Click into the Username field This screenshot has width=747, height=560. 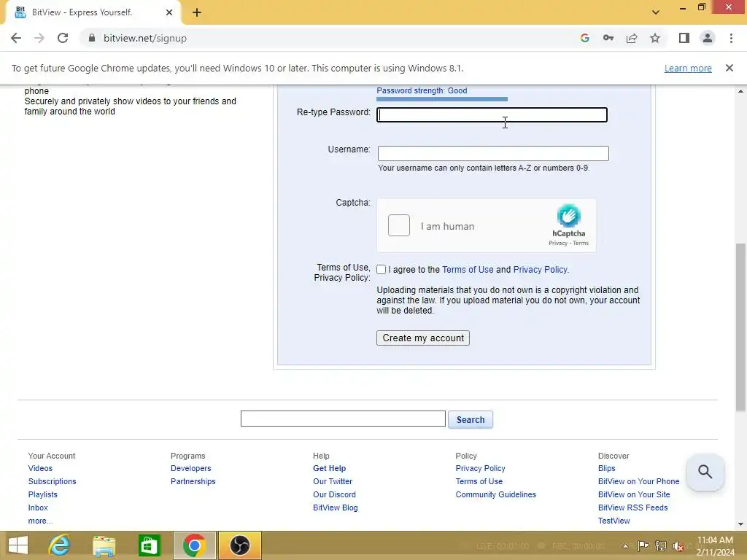point(493,153)
